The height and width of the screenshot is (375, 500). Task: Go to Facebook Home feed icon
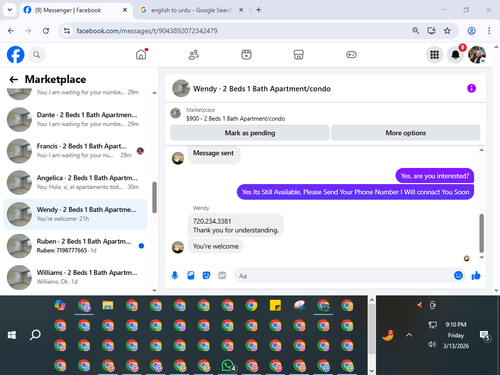(x=141, y=55)
